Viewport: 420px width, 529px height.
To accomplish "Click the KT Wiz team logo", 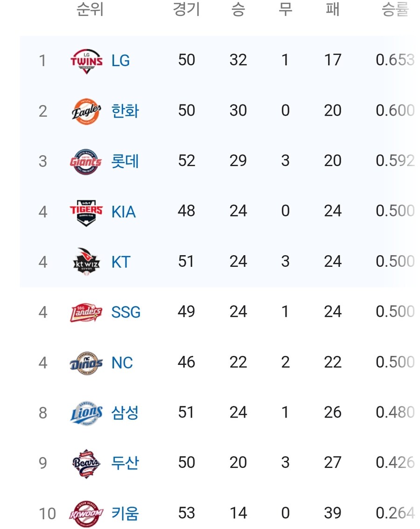I will click(x=86, y=262).
